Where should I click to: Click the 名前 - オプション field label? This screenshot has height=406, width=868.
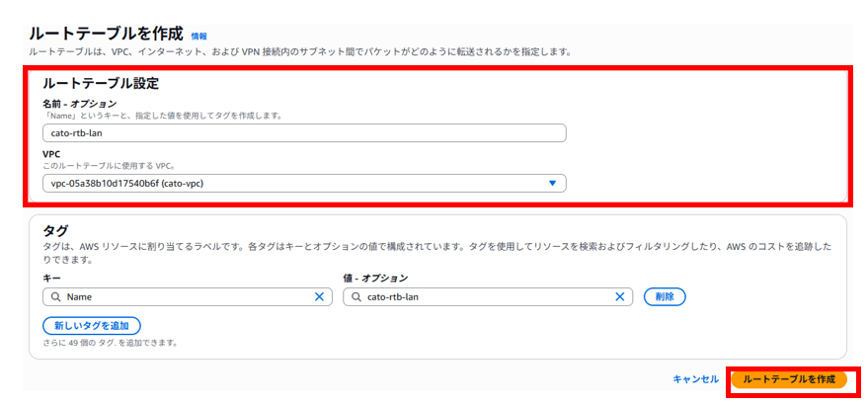tap(79, 104)
